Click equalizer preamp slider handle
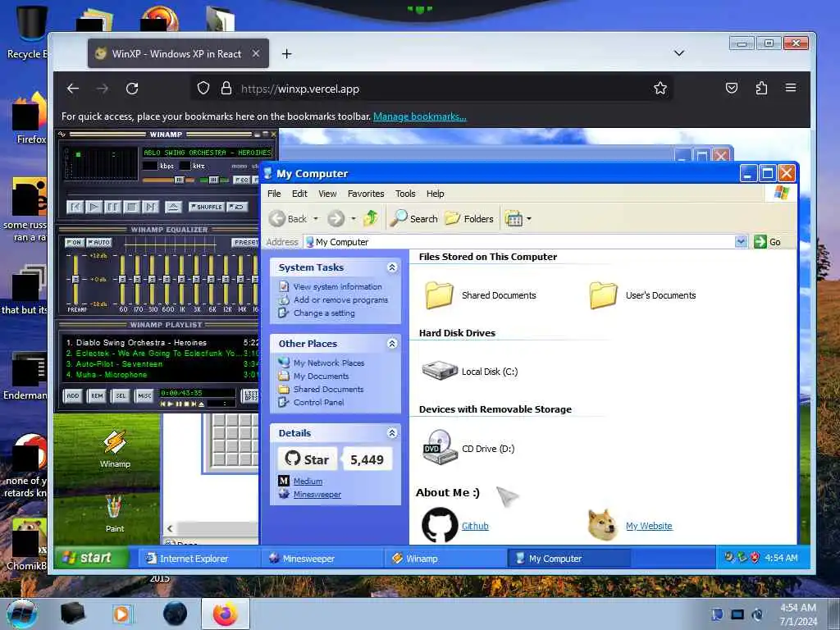Image resolution: width=840 pixels, height=630 pixels. (75, 279)
